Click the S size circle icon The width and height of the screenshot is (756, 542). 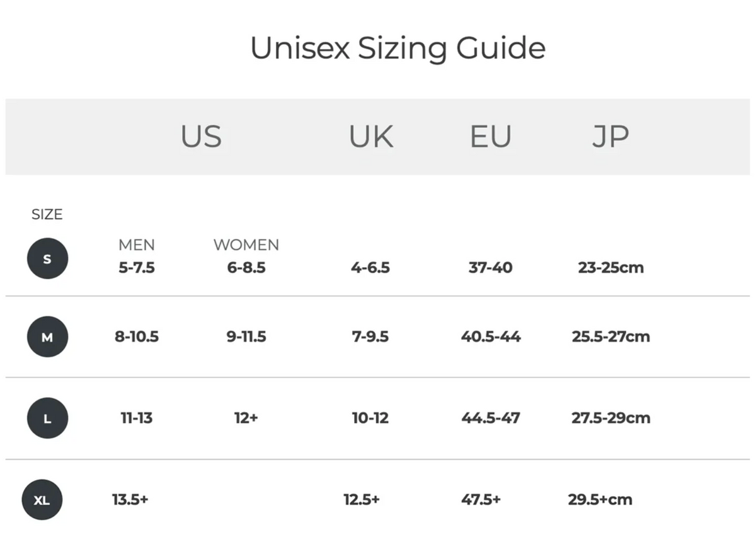pyautogui.click(x=47, y=258)
